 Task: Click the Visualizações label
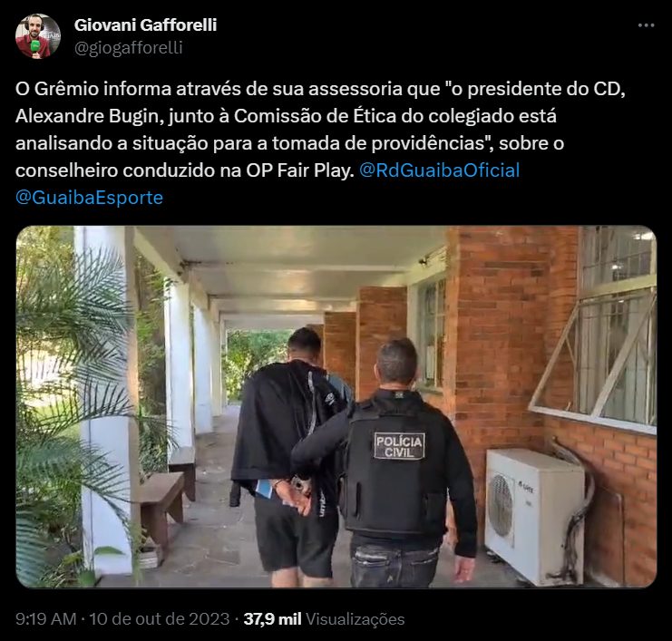coord(355,618)
